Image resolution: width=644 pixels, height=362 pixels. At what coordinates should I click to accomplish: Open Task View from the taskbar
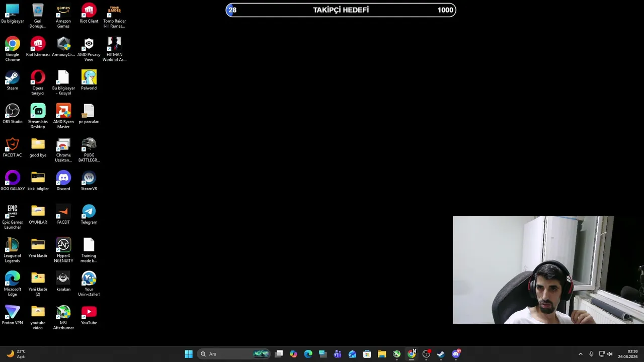pyautogui.click(x=279, y=354)
